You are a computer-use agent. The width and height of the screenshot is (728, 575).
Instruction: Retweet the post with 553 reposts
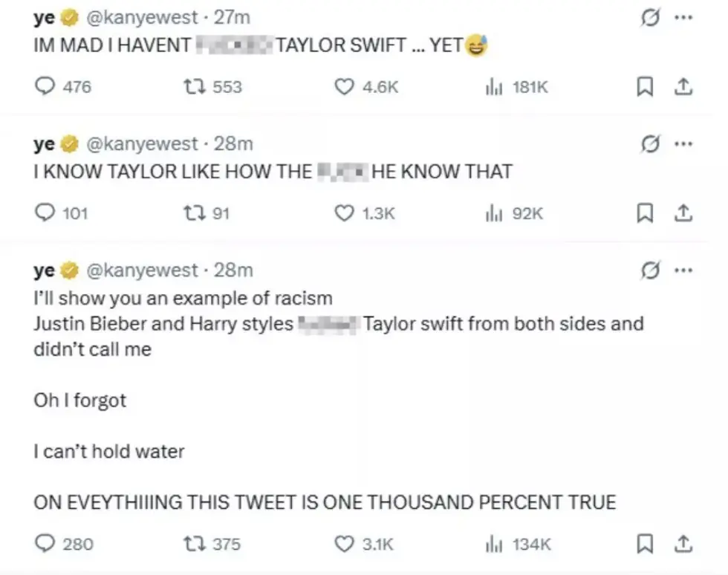(x=193, y=87)
